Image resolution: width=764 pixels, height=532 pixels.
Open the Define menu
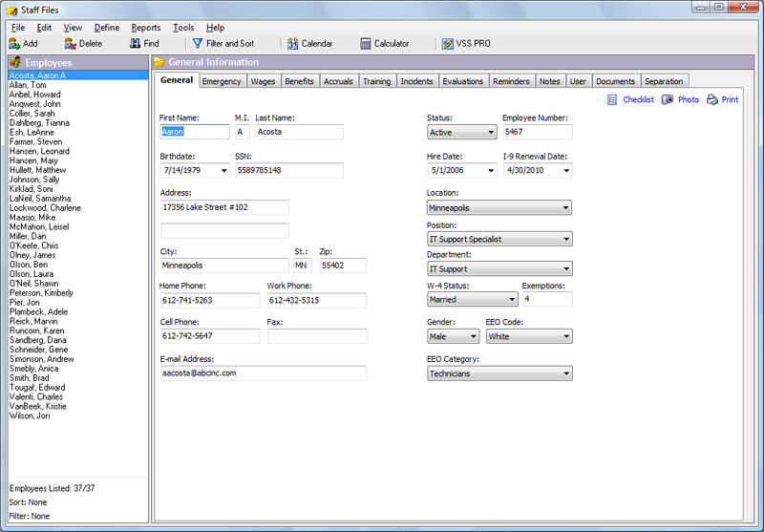(107, 28)
